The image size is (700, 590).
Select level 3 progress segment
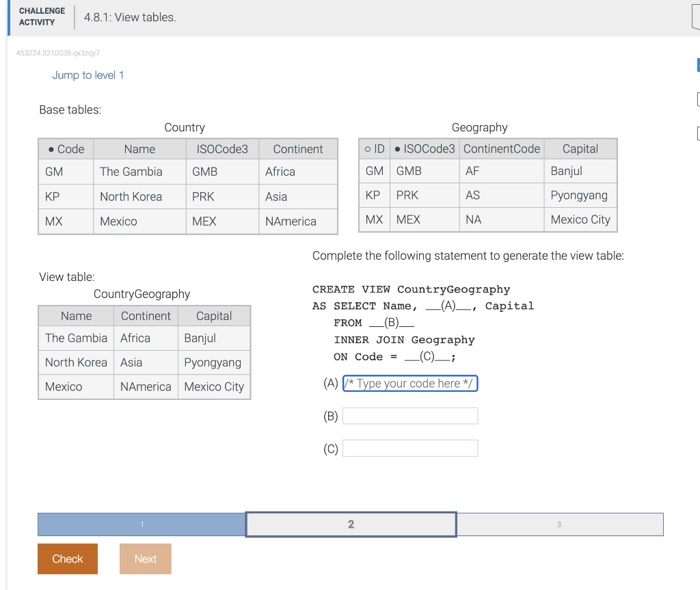[x=559, y=524]
